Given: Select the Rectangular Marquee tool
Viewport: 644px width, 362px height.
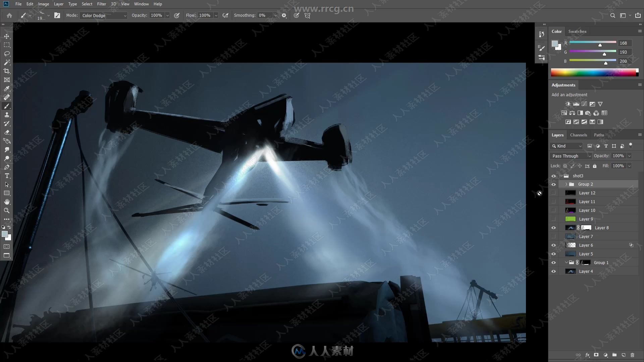Looking at the screenshot, I should tap(7, 45).
